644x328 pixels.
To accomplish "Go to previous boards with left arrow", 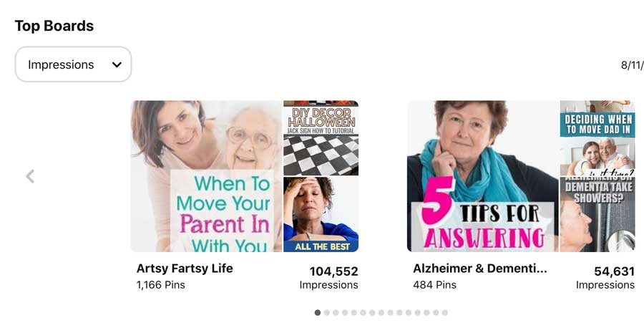I will click(x=30, y=176).
